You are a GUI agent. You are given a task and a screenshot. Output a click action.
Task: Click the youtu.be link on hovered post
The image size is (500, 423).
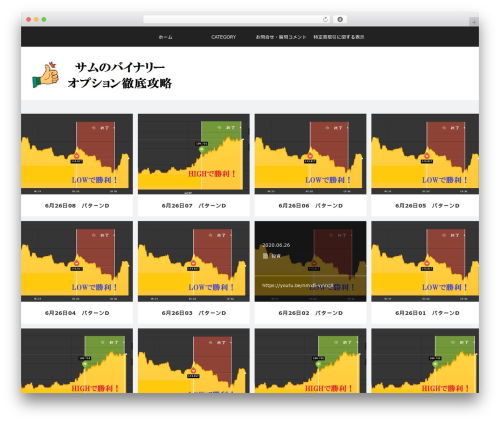tap(297, 285)
